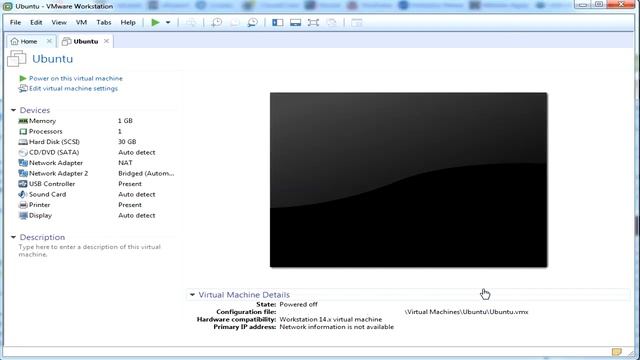Click the Unity mode toolbar icon
640x360 pixels.
(332, 22)
